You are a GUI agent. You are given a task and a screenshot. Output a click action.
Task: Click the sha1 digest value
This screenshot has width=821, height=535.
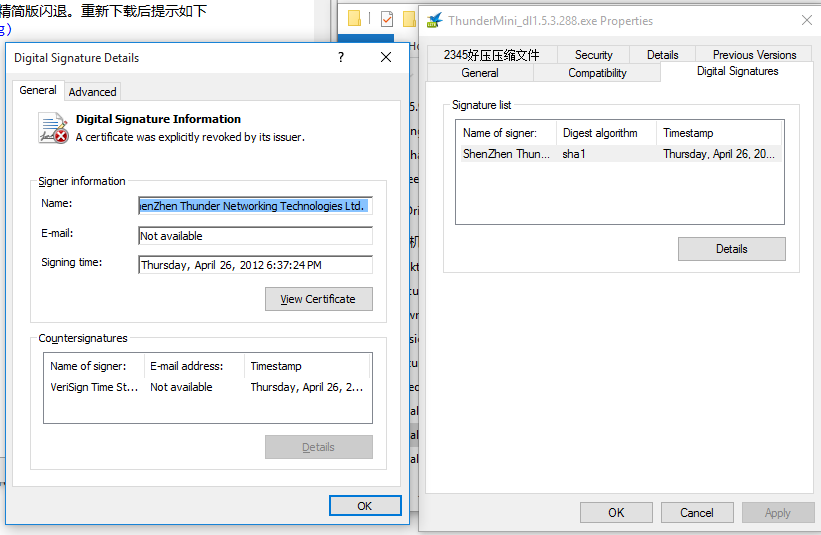tap(574, 154)
